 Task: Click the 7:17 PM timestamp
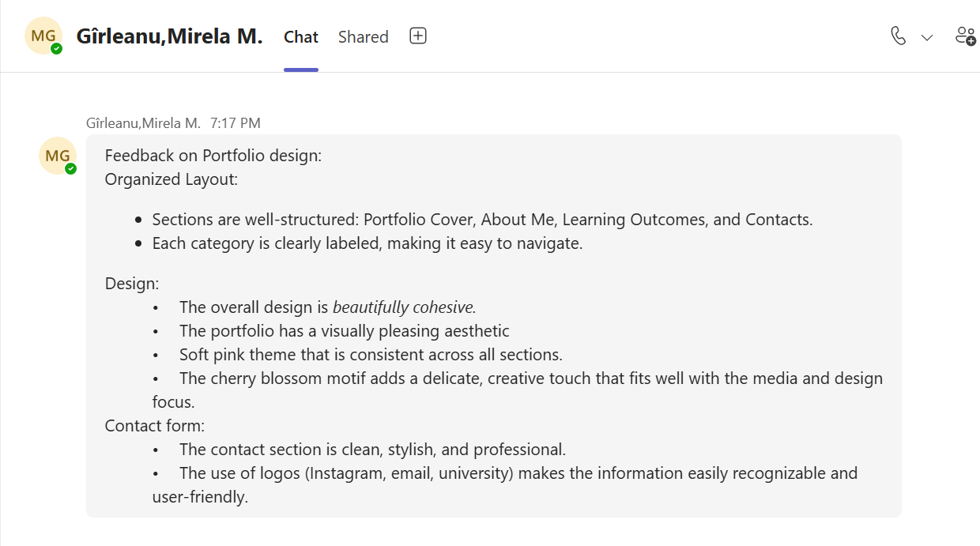[236, 123]
